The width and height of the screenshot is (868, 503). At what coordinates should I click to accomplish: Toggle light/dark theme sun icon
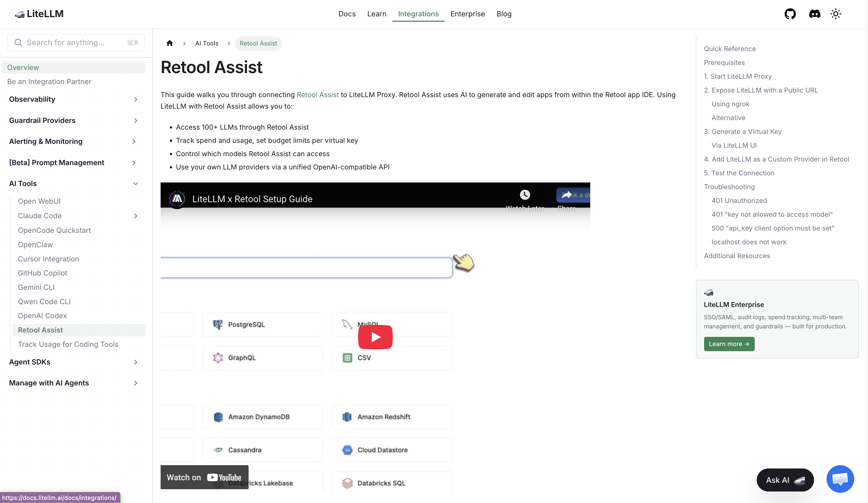point(836,14)
